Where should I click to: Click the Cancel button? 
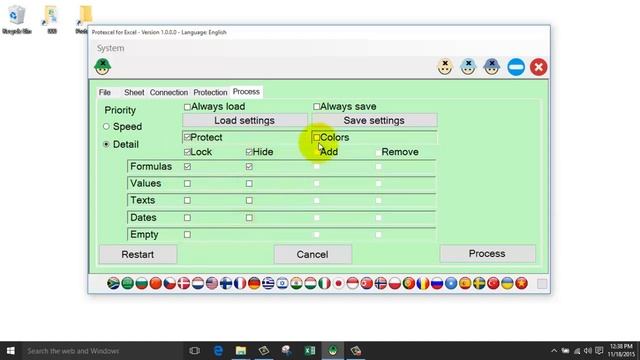tap(312, 254)
